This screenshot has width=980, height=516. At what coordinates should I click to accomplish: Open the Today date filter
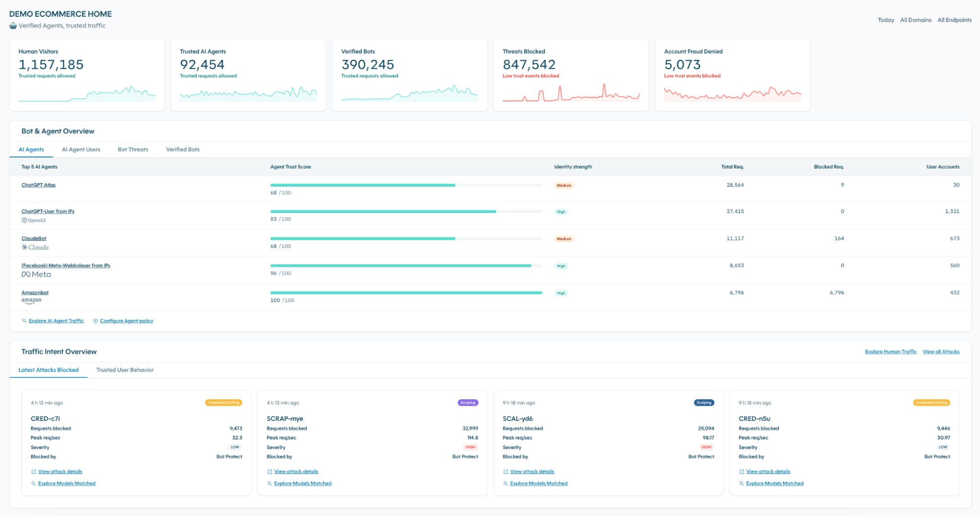(886, 20)
